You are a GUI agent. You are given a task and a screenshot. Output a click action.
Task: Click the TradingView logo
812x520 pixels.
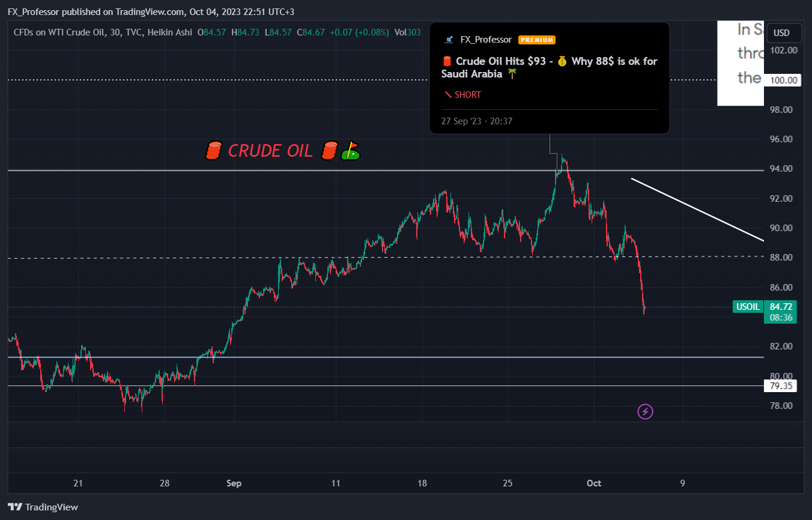[43, 507]
